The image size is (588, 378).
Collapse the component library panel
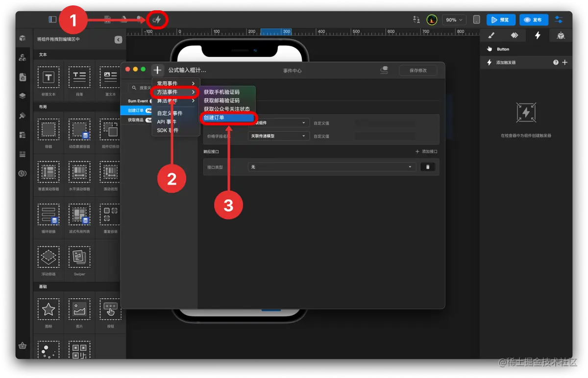(118, 40)
